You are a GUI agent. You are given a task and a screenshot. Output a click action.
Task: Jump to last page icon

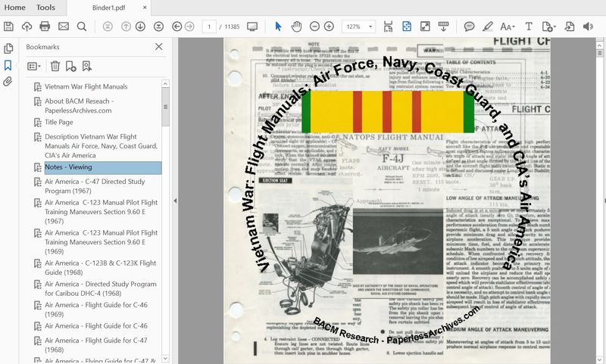pyautogui.click(x=158, y=26)
